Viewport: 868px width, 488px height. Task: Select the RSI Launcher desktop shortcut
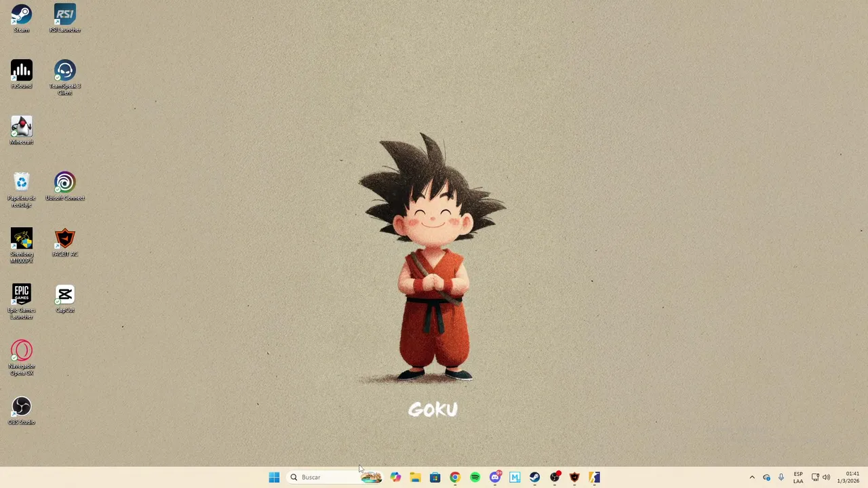coord(65,18)
